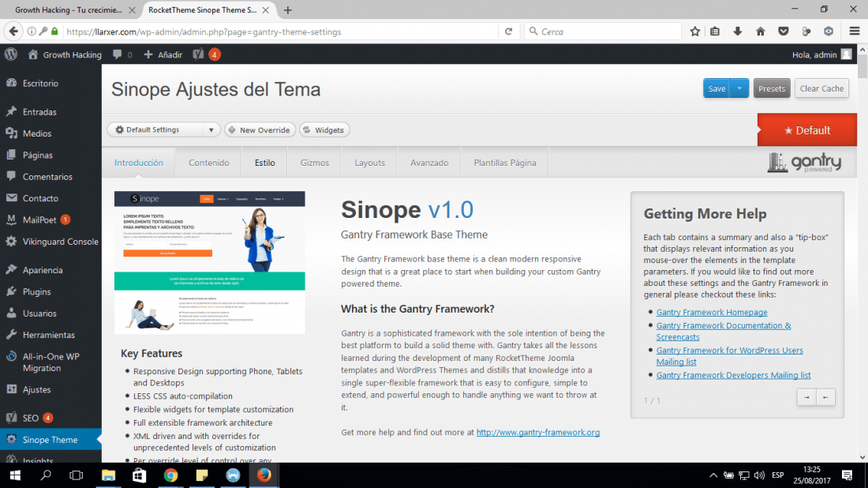Screen dimensions: 868x488
Task: Switch to Gizmos tab
Action: point(314,163)
